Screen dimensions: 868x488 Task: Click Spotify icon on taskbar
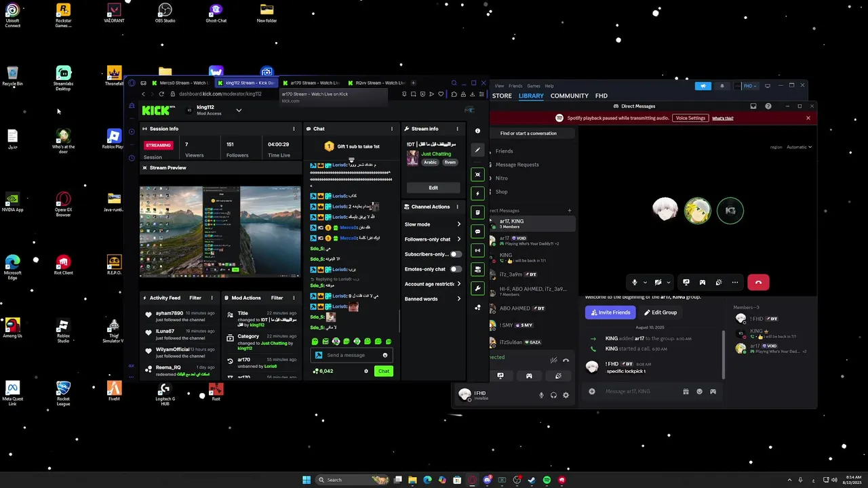(x=547, y=480)
